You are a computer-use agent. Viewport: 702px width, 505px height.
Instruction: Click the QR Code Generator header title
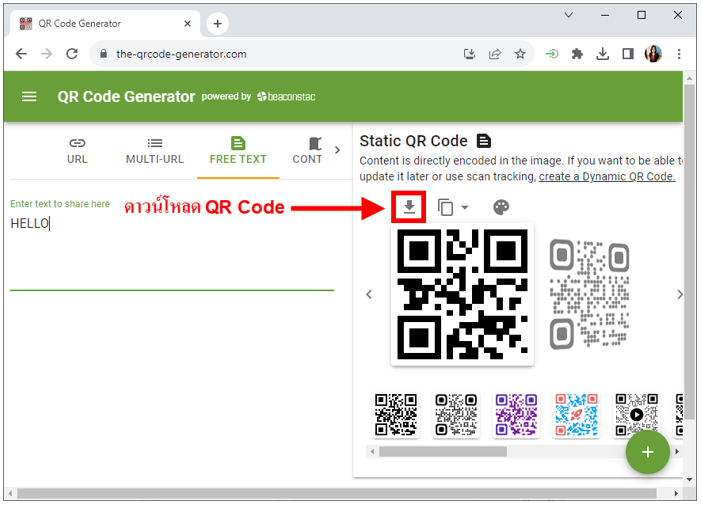click(126, 97)
